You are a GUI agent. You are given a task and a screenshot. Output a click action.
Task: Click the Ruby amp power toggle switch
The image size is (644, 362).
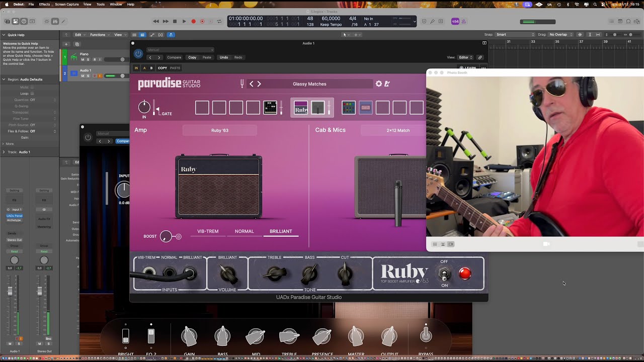(x=444, y=274)
